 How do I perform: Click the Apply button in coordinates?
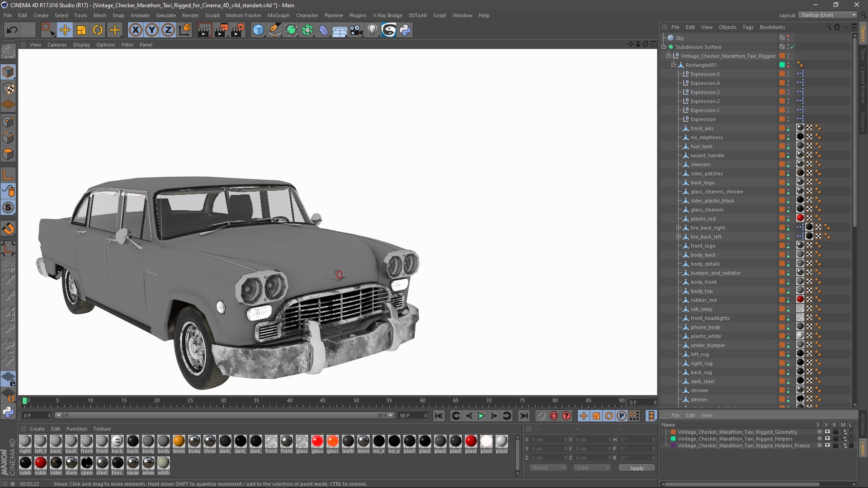(637, 468)
